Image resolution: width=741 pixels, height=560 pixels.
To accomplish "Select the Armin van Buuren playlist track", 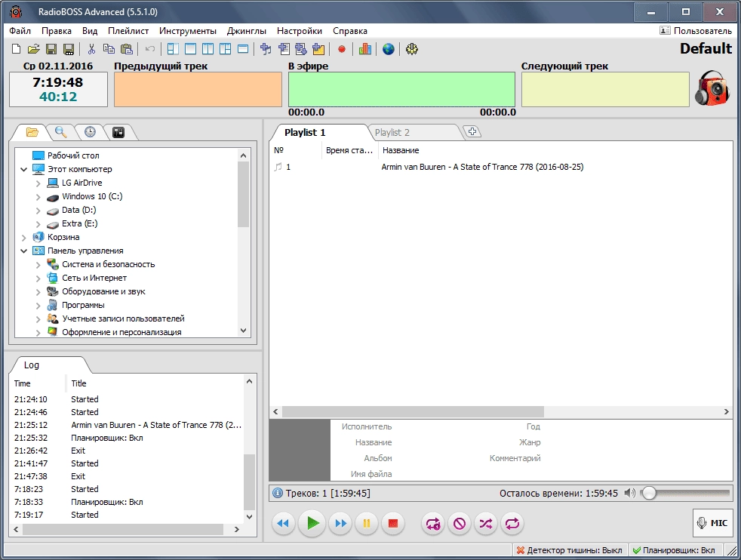I will pyautogui.click(x=482, y=167).
